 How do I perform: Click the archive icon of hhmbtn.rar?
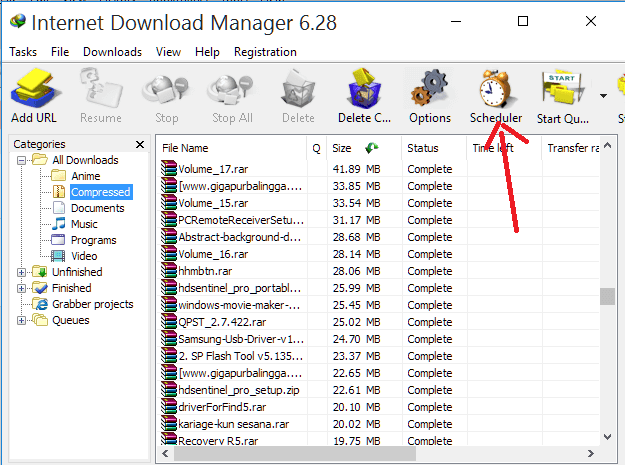tap(169, 270)
